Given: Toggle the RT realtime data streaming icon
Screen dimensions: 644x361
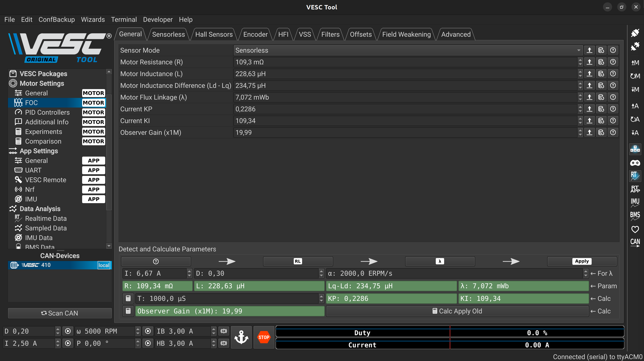Looking at the screenshot, I should [x=635, y=176].
